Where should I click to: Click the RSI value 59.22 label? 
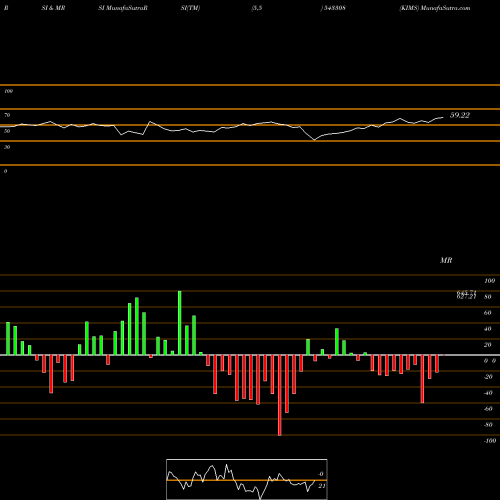tap(460, 115)
